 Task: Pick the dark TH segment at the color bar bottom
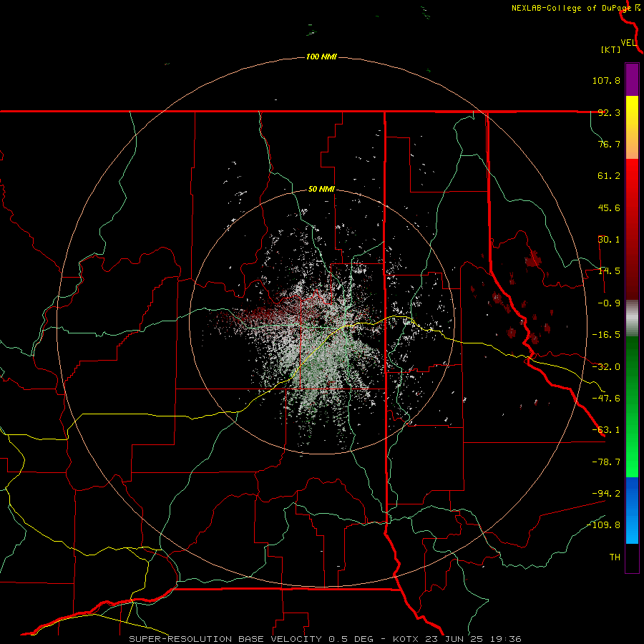coord(632,557)
